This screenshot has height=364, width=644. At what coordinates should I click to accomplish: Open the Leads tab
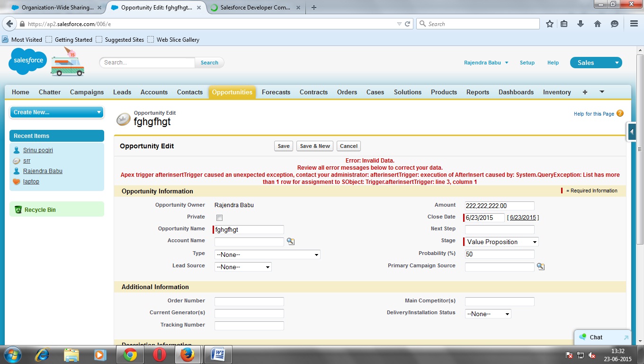[x=122, y=92]
